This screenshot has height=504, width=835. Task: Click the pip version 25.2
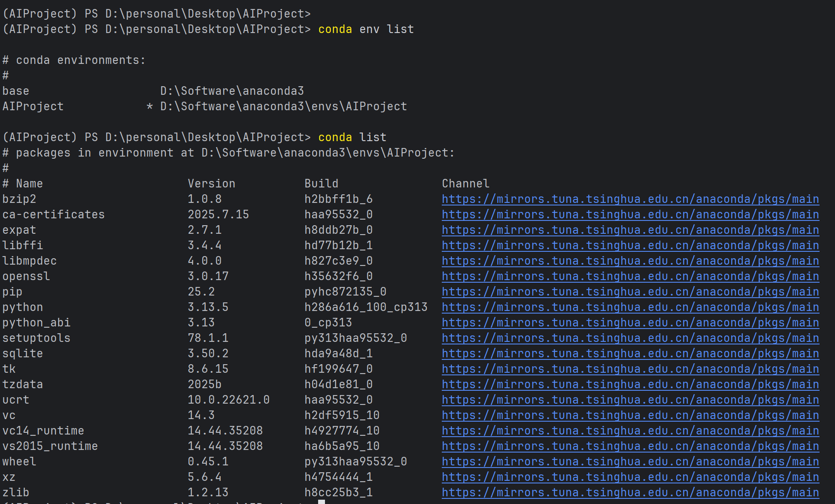click(x=201, y=292)
